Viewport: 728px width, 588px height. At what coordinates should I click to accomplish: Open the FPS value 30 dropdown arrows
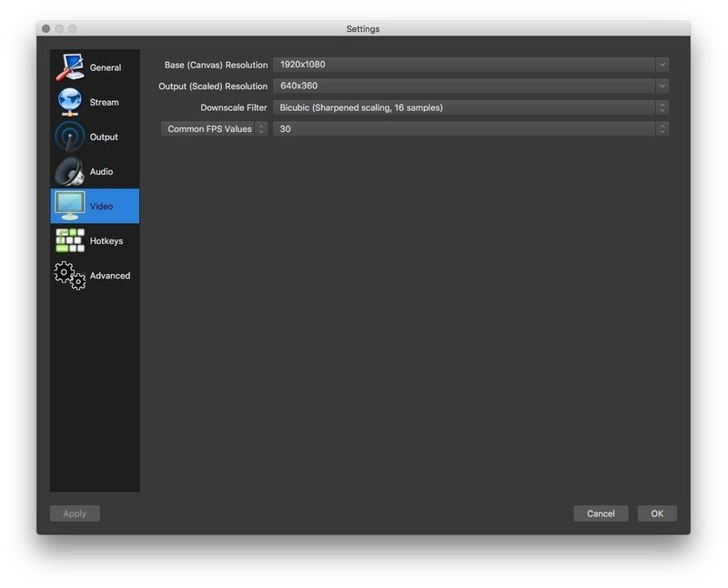click(662, 128)
